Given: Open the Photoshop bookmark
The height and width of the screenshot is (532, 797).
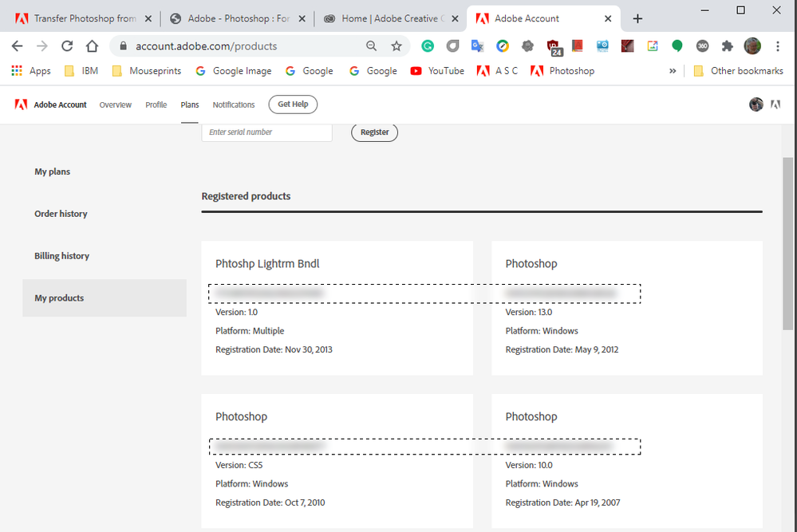Looking at the screenshot, I should [x=562, y=71].
